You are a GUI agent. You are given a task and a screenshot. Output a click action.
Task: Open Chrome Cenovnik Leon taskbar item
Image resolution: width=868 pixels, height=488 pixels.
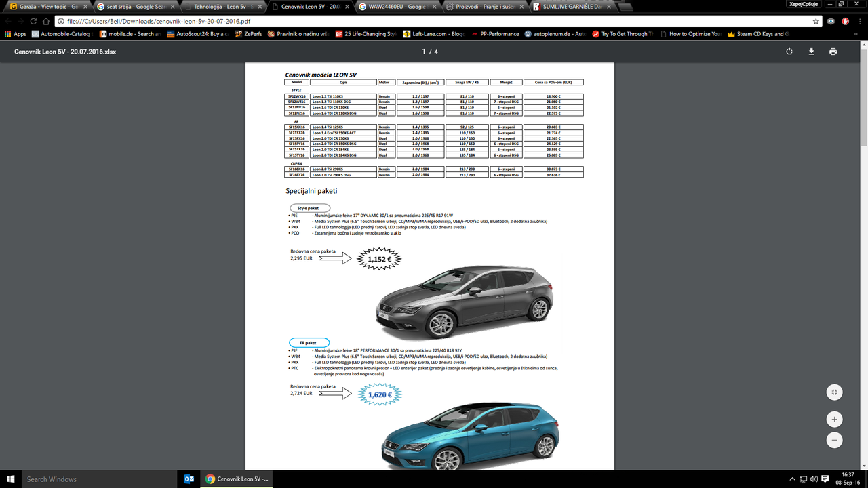237,479
